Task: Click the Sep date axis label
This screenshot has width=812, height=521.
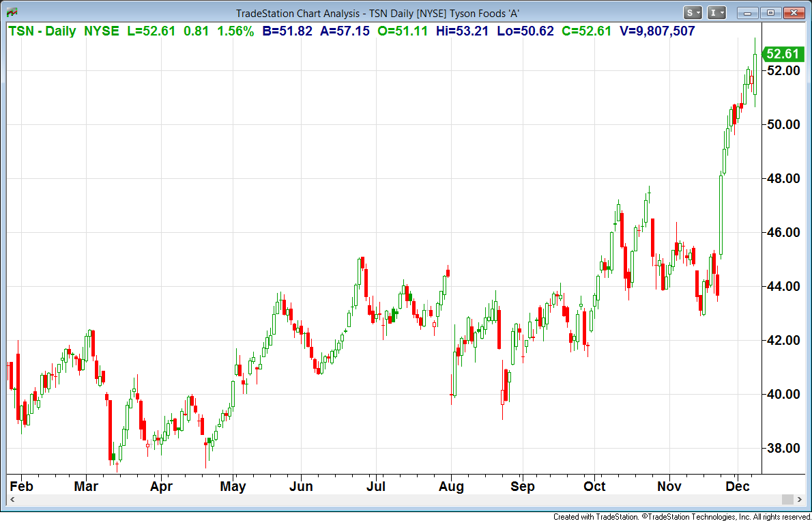Action: pyautogui.click(x=522, y=487)
